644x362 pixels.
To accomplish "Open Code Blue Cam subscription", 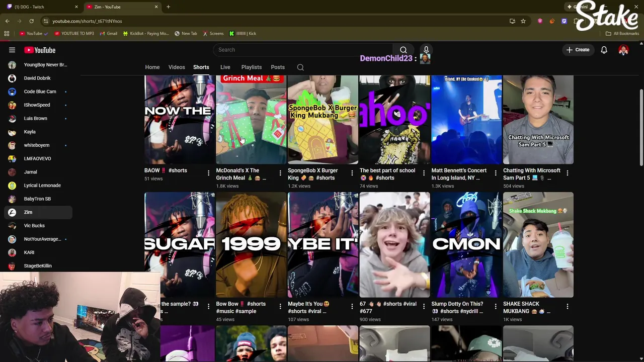I will (38, 92).
